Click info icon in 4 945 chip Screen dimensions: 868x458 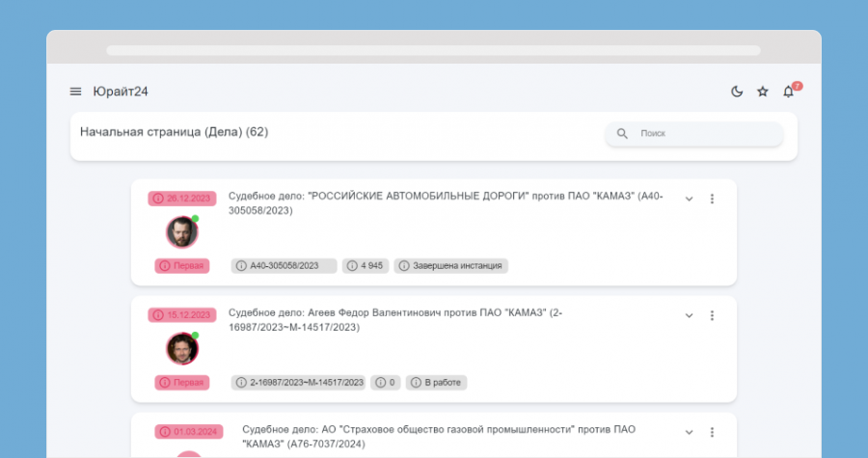[x=352, y=266]
